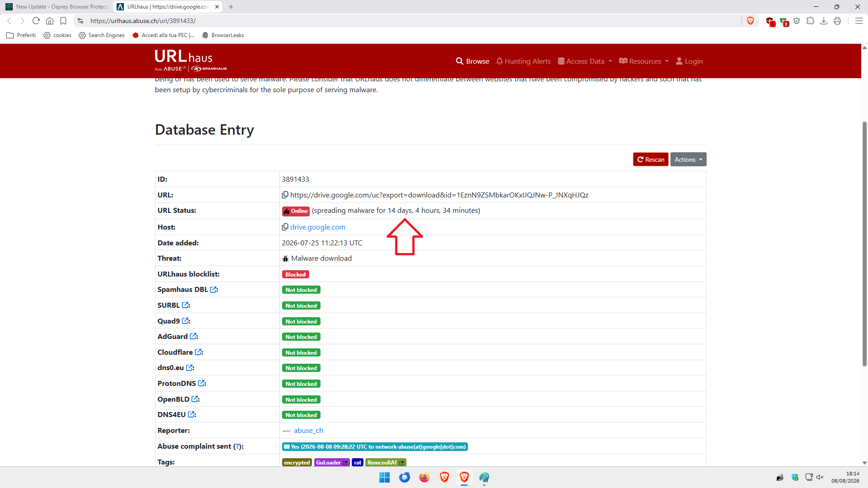Go back using the back arrow
The height and width of the screenshot is (488, 868).
[x=9, y=21]
